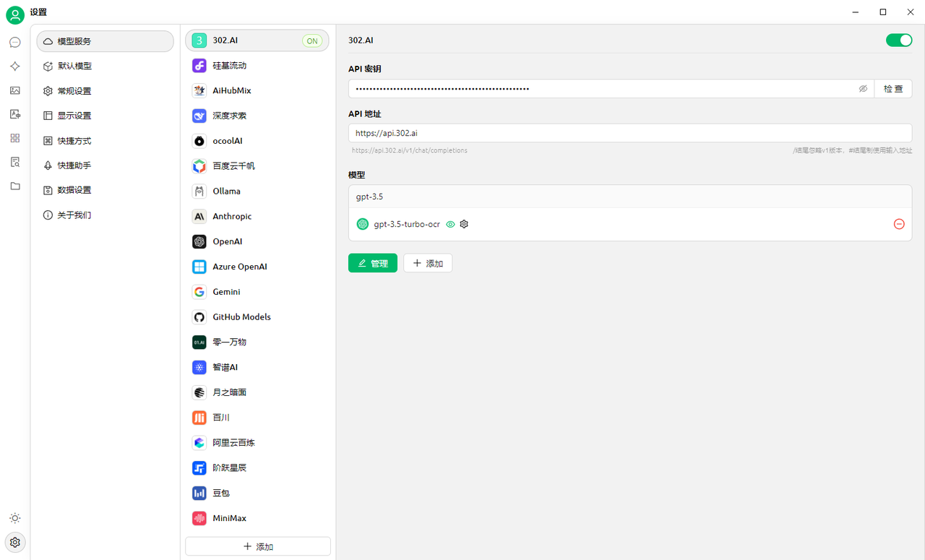
Task: Toggle the 302.AI provider enable switch
Action: [899, 40]
